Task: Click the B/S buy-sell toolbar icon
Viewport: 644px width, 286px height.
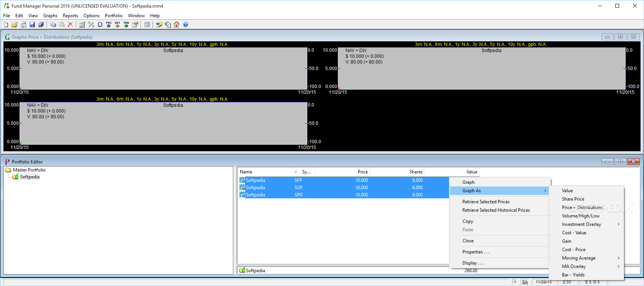Action: [91, 25]
